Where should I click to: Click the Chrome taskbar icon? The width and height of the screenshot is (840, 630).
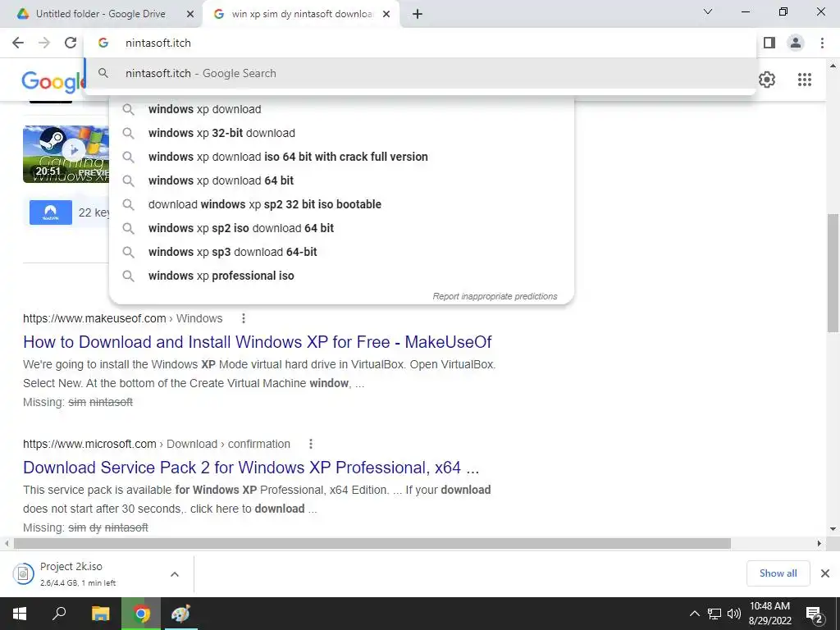(141, 614)
